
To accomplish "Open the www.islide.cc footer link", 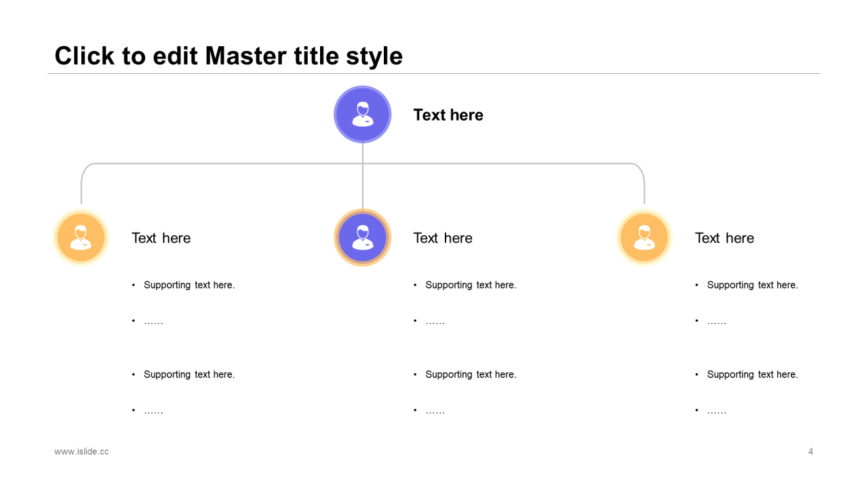I will pyautogui.click(x=81, y=451).
